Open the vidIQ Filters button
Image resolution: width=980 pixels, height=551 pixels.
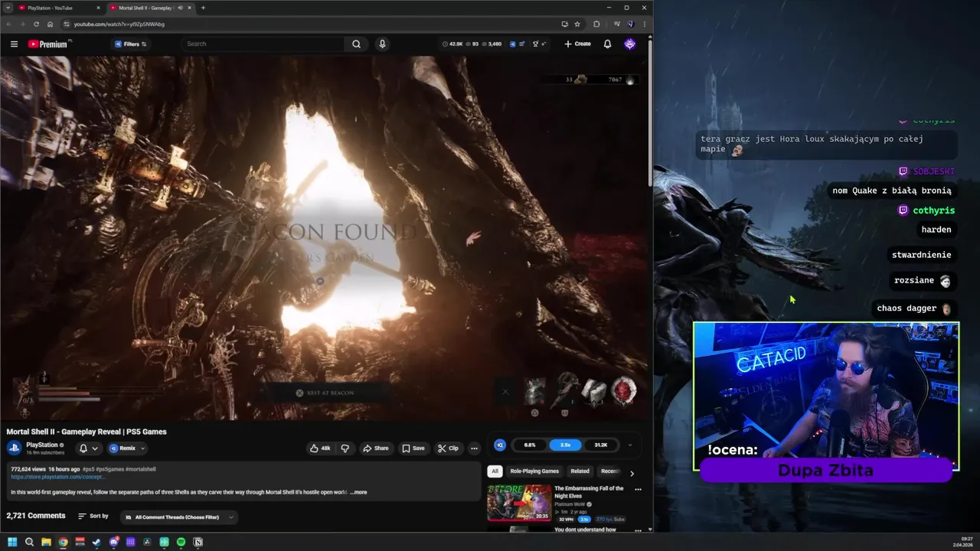[x=130, y=44]
